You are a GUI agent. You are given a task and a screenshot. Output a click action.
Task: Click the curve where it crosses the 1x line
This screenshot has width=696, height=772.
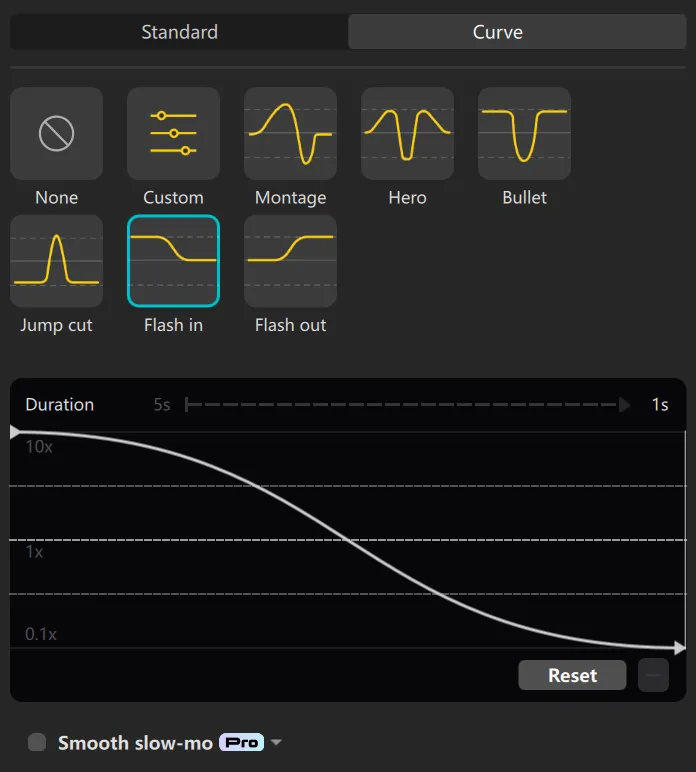tap(348, 540)
